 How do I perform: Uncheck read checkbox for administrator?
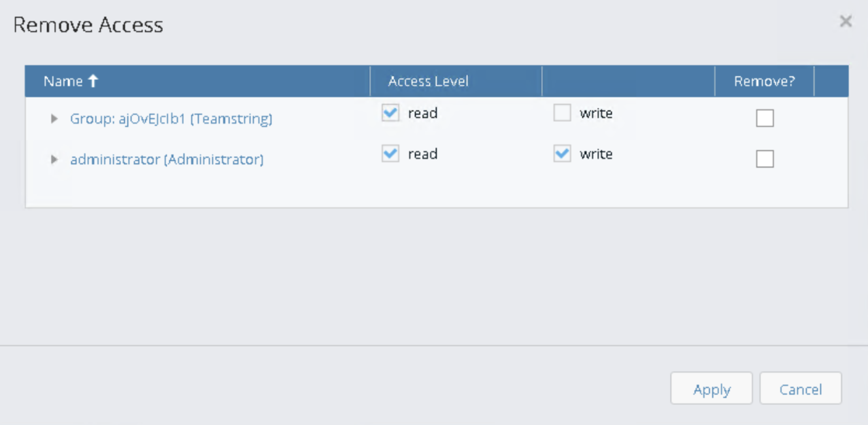click(x=391, y=153)
